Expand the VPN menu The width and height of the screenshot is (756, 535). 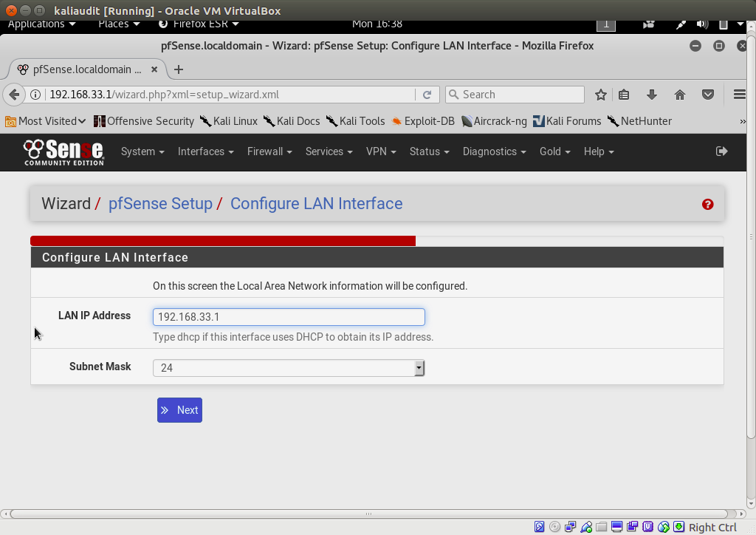tap(381, 151)
